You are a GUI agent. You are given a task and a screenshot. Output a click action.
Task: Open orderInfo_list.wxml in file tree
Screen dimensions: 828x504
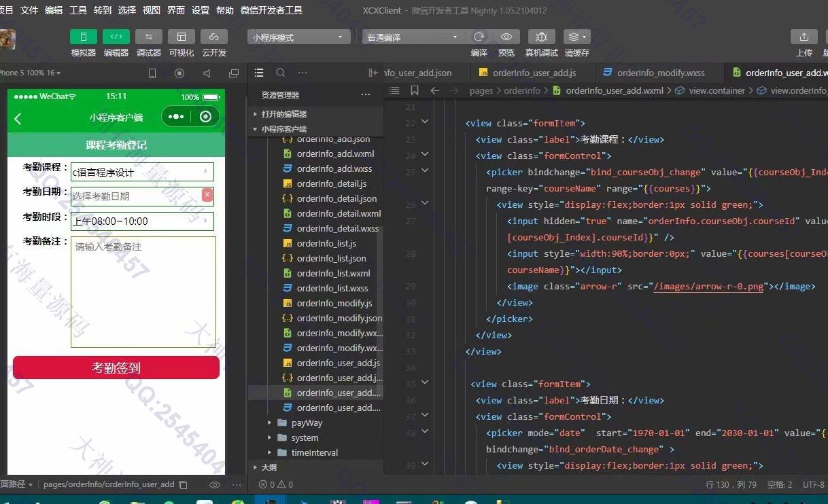[333, 273]
